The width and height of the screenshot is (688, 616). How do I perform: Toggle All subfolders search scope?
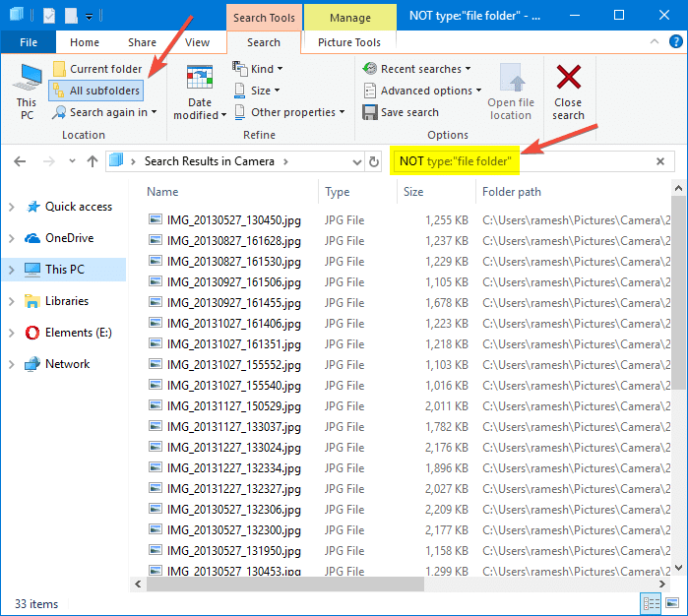(x=95, y=91)
